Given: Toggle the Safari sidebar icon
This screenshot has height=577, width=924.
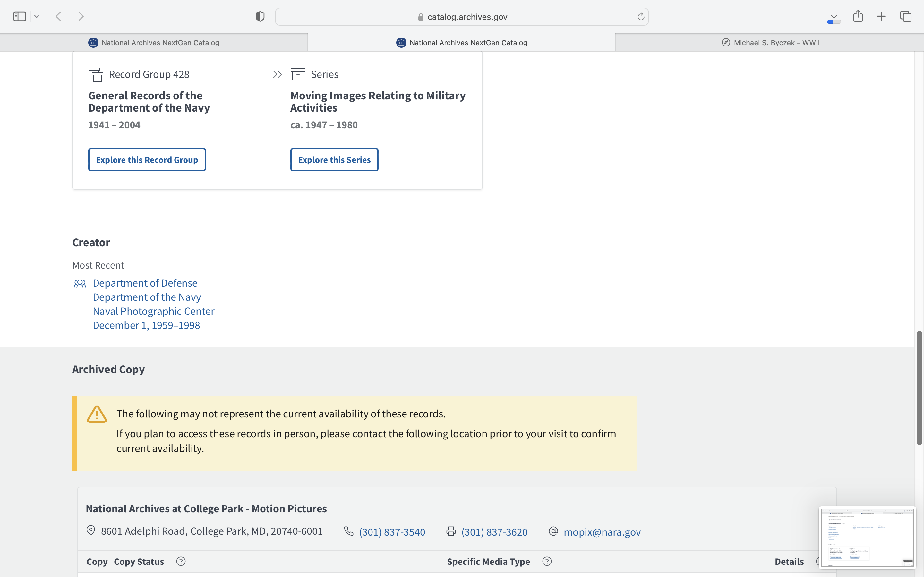Looking at the screenshot, I should pyautogui.click(x=20, y=16).
